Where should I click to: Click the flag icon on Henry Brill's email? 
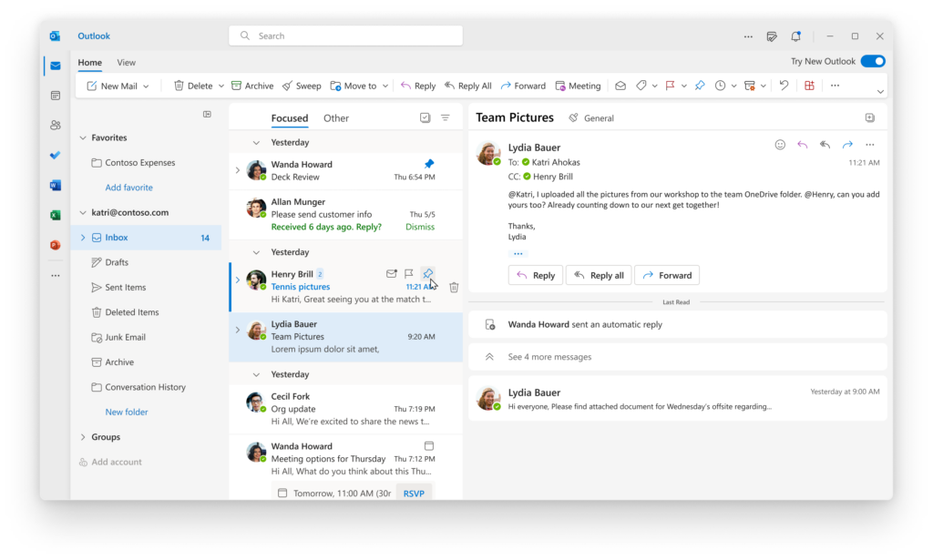(408, 273)
